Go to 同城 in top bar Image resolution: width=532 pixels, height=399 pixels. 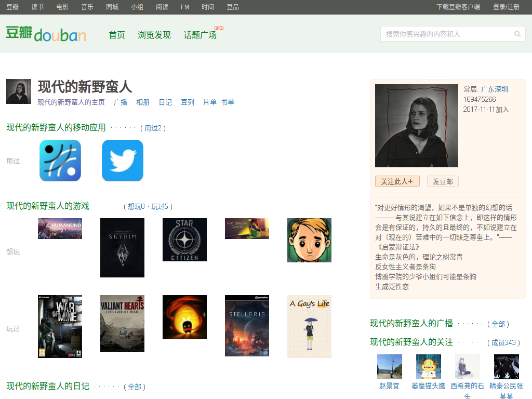pos(112,7)
